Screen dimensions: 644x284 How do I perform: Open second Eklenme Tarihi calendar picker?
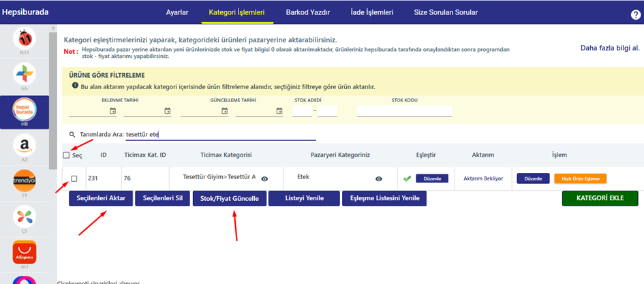[167, 111]
